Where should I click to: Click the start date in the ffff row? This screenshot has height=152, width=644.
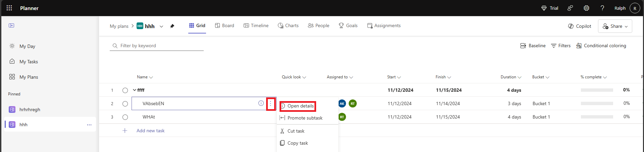[400, 90]
